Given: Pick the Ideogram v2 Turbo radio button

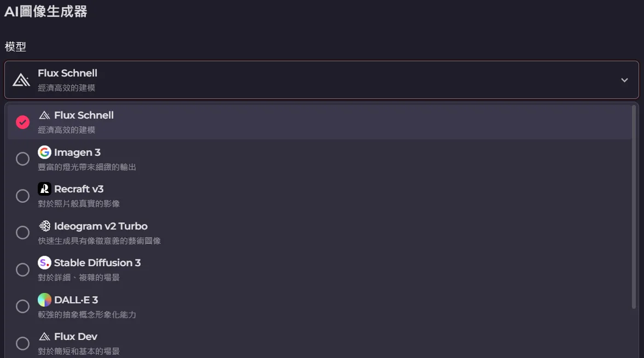Looking at the screenshot, I should 22,232.
